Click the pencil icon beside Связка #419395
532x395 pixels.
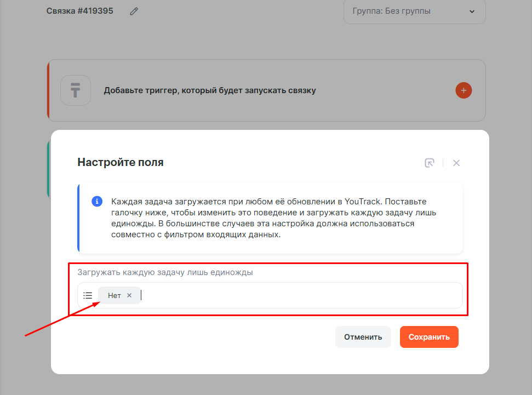tap(134, 12)
